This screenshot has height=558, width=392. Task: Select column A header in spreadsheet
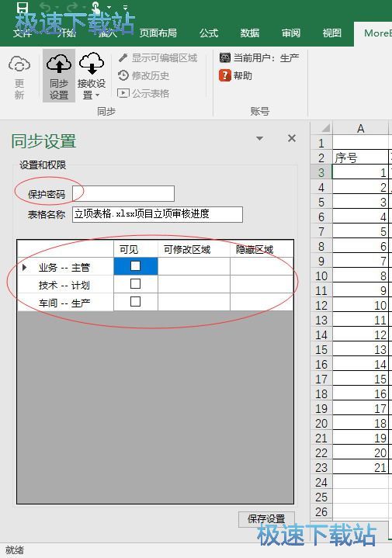(360, 128)
